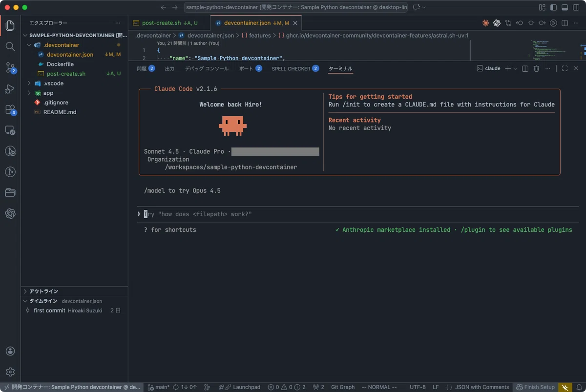Toggle secondary side bar visibility
This screenshot has height=392, width=586.
click(576, 7)
